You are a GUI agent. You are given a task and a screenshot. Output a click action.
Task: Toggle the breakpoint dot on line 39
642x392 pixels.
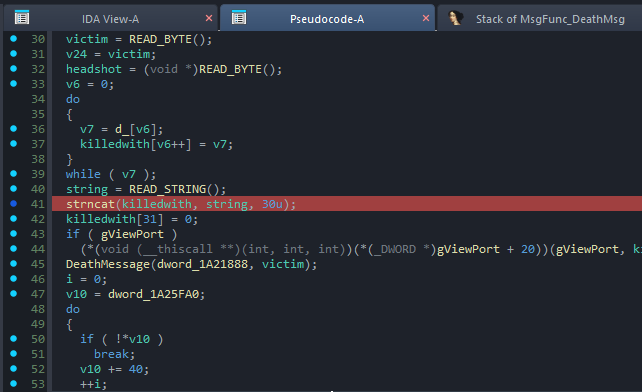pyautogui.click(x=14, y=174)
